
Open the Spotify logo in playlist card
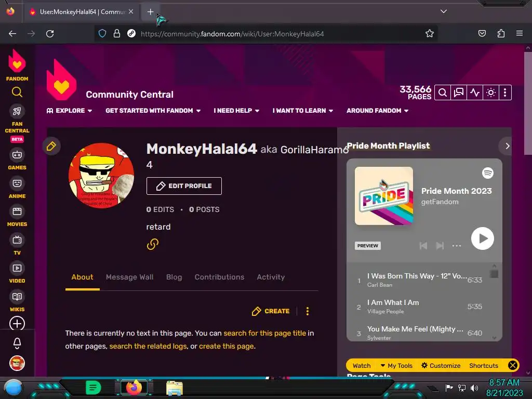coord(487,173)
